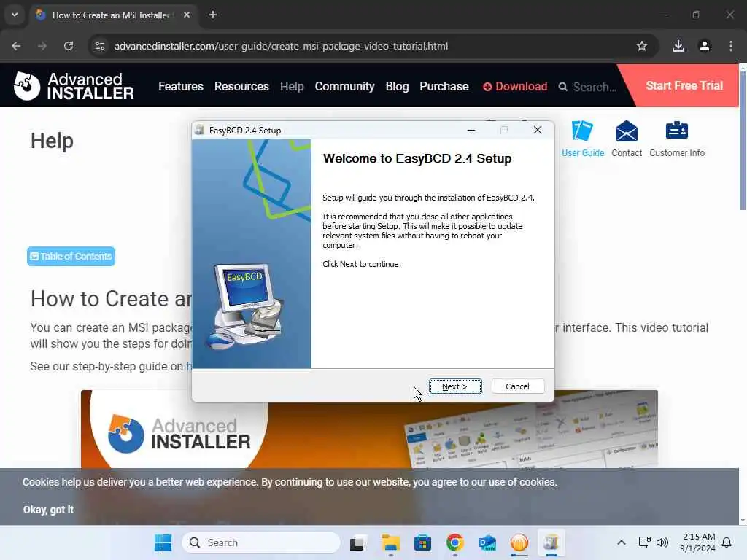Open network status tray icon

[644, 542]
